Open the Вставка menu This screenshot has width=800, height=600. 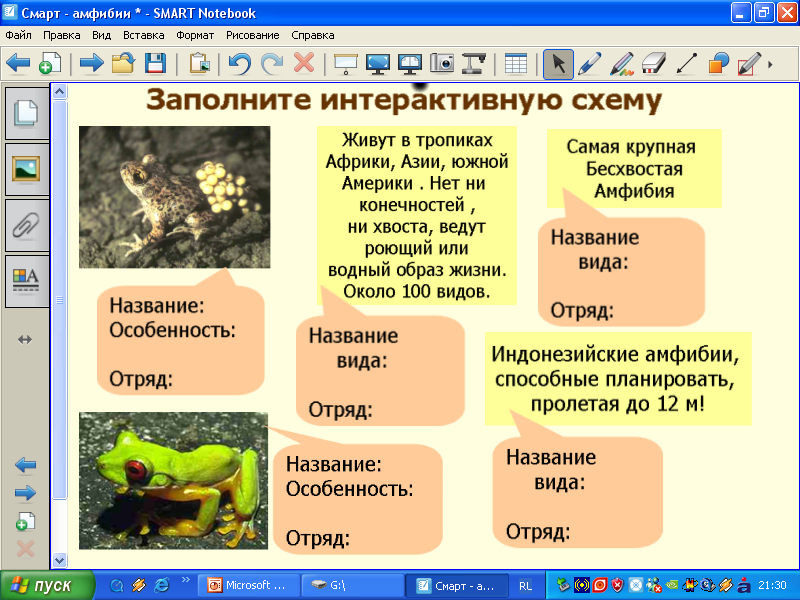click(x=144, y=34)
